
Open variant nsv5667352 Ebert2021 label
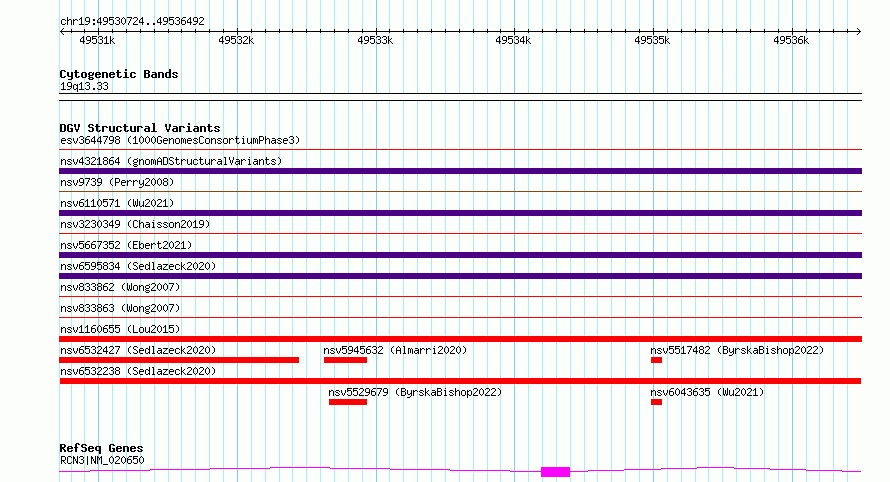(126, 245)
